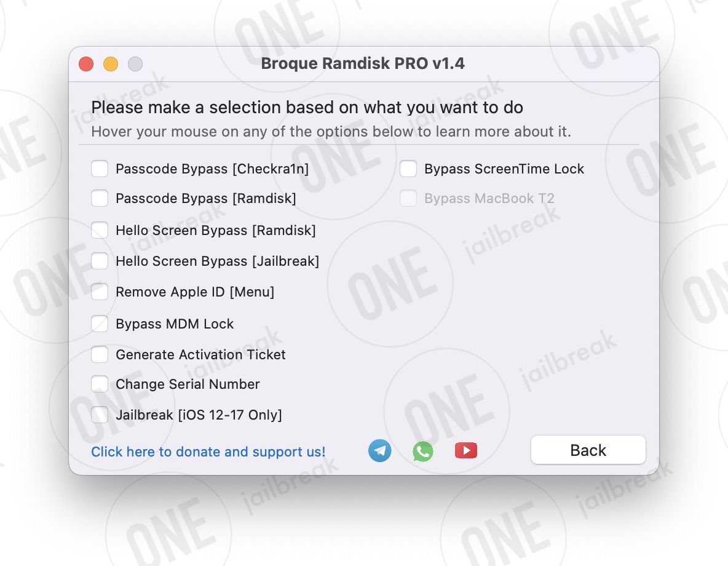Image resolution: width=728 pixels, height=566 pixels.
Task: Open the donate and support us link
Action: [208, 452]
